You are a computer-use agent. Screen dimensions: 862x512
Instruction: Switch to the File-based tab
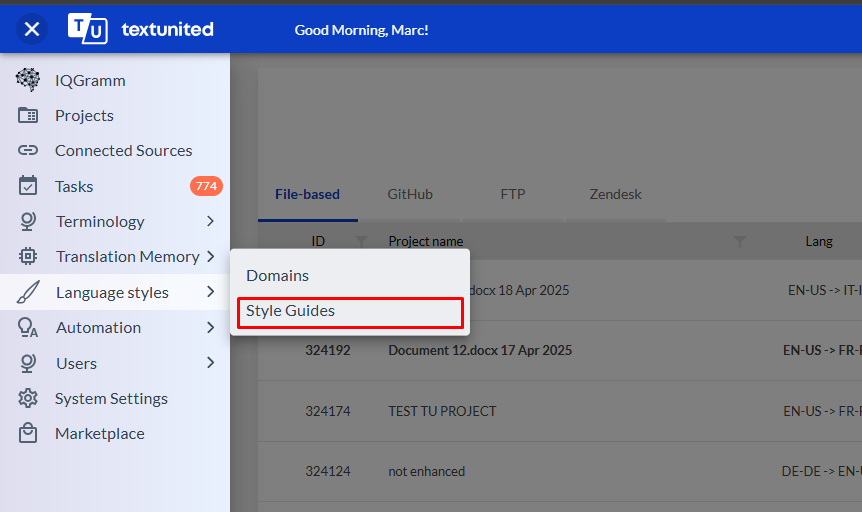point(307,194)
